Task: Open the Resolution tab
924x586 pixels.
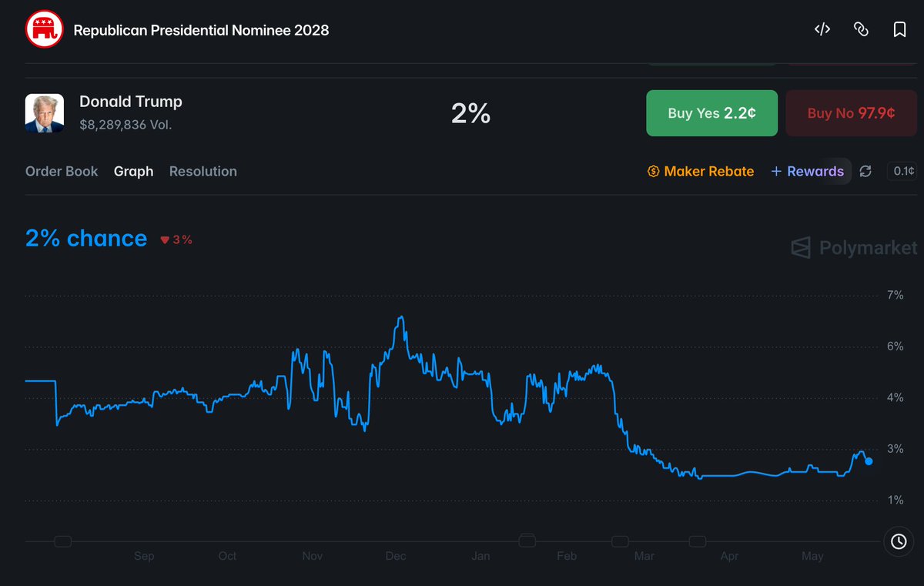Action: (x=203, y=172)
